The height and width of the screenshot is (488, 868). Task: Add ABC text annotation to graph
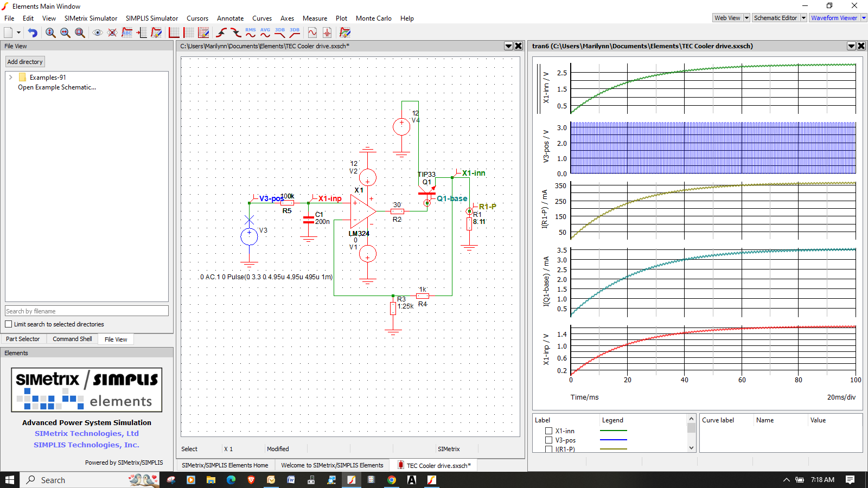pyautogui.click(x=127, y=33)
